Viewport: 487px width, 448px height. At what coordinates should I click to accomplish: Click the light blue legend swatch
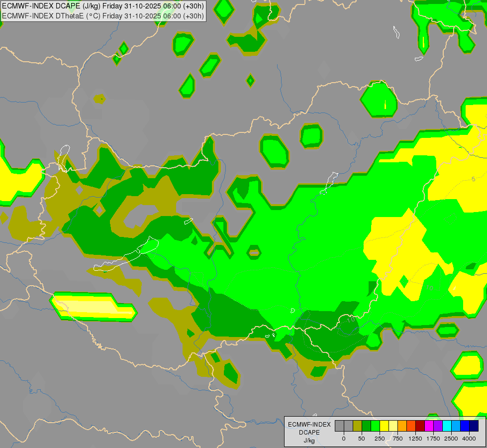point(456,426)
